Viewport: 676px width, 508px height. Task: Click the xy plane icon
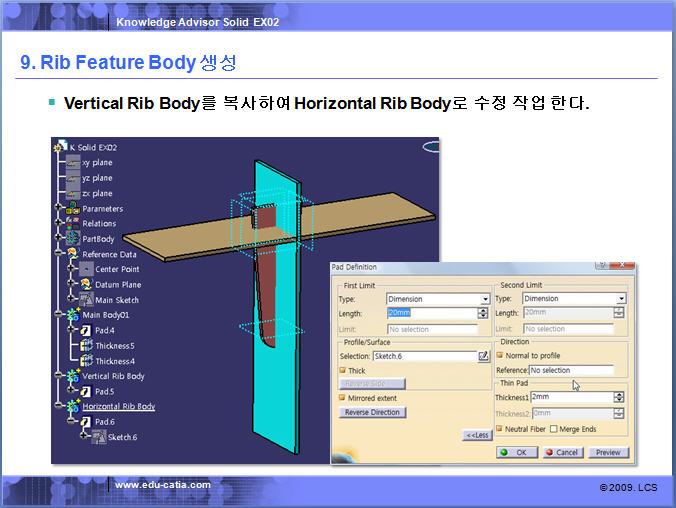coord(72,162)
